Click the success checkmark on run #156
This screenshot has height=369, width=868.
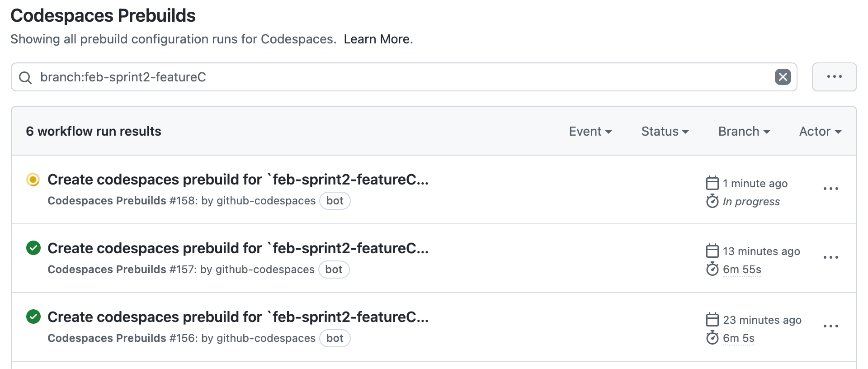tap(33, 317)
